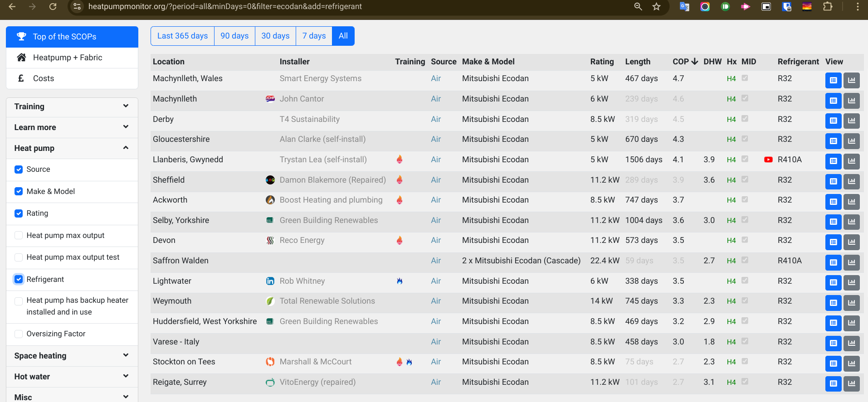
Task: Expand the Hot water section
Action: pyautogui.click(x=72, y=377)
